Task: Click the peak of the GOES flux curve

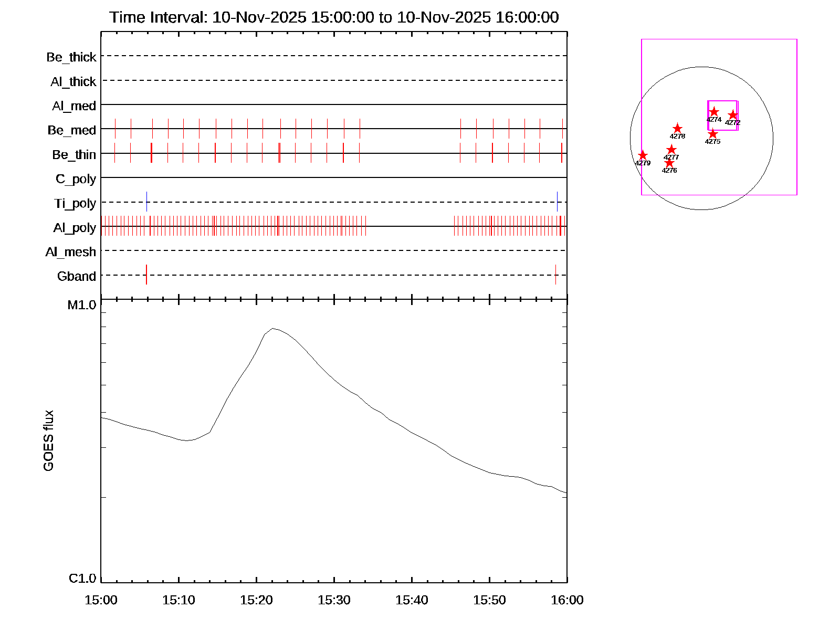Action: tap(272, 329)
